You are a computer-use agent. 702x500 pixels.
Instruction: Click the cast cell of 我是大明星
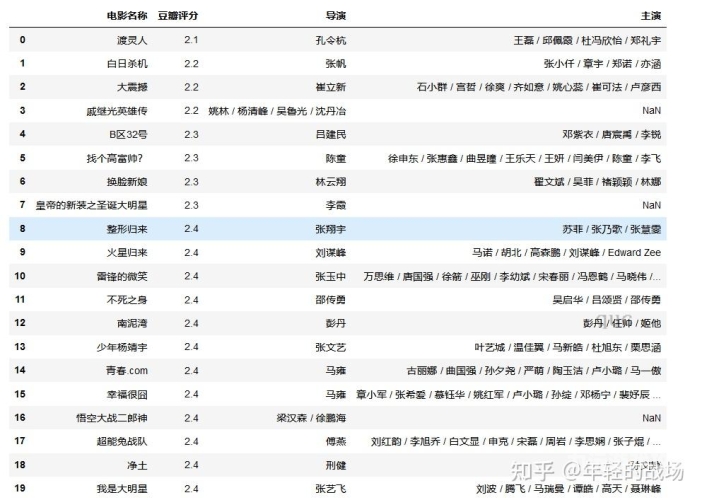pyautogui.click(x=568, y=489)
